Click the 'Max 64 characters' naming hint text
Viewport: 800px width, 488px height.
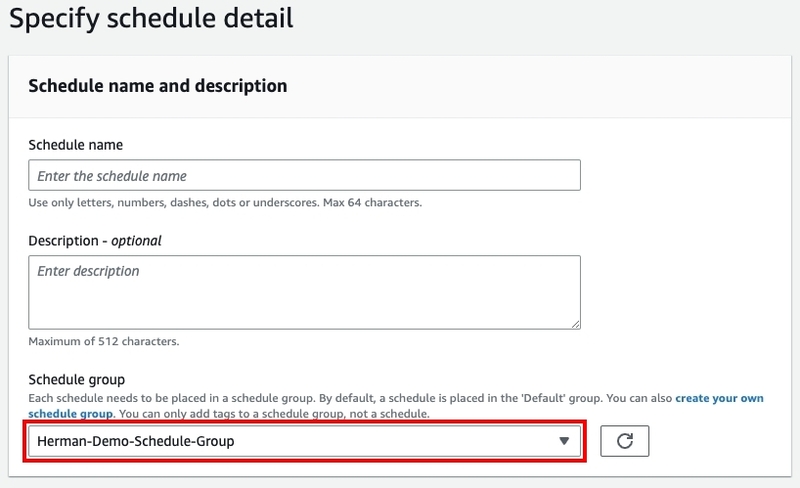372,203
